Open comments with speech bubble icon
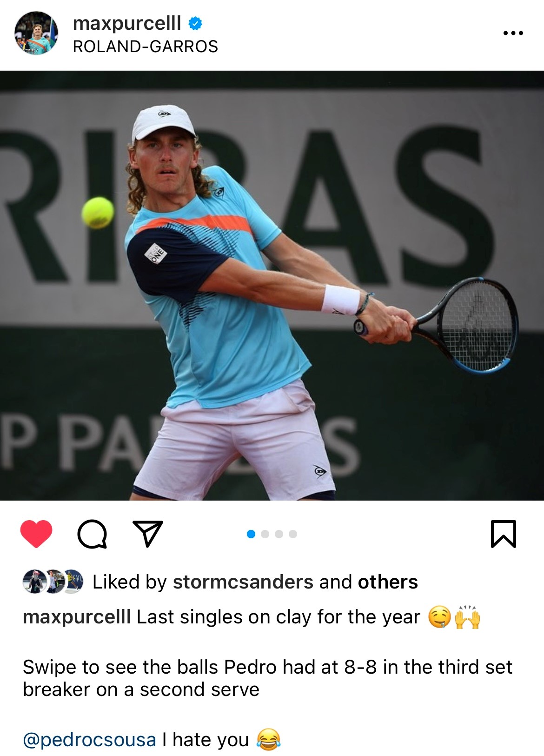Screen dimensions: 544x756 [x=92, y=534]
